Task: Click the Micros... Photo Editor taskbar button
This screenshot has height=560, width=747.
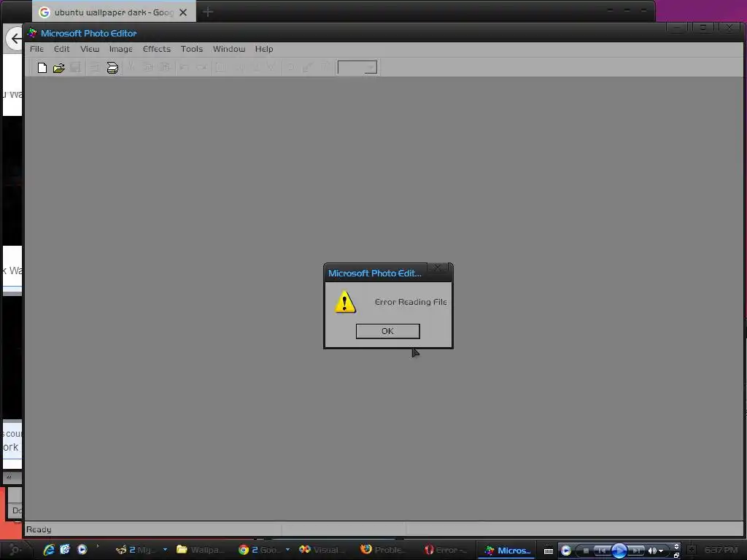Action: pos(508,551)
